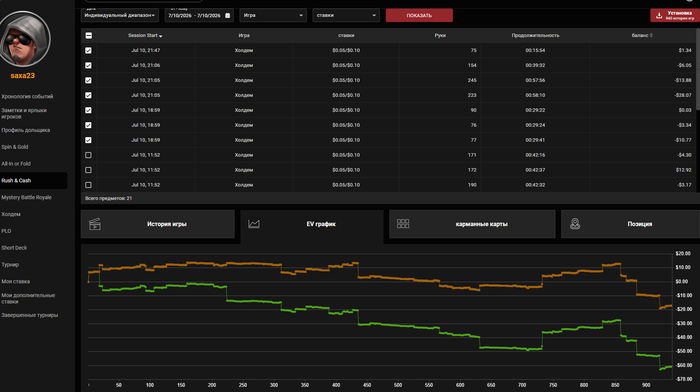
Task: Check the Jul 10, 11:52 session with 171 hands
Action: [x=88, y=155]
